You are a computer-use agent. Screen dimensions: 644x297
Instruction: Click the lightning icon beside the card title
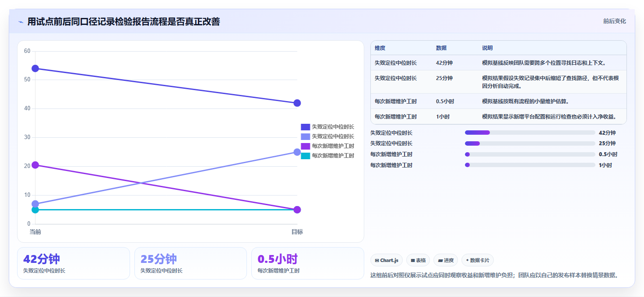[x=21, y=21]
